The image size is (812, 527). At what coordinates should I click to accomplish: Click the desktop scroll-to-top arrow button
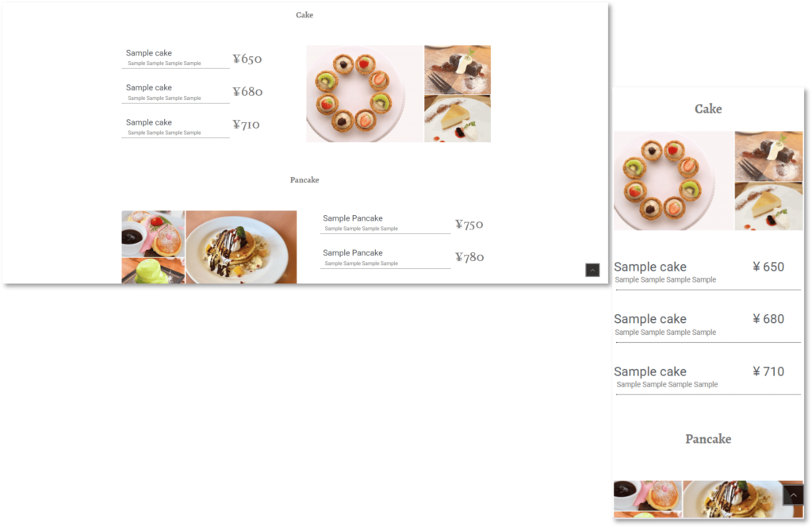pos(592,270)
